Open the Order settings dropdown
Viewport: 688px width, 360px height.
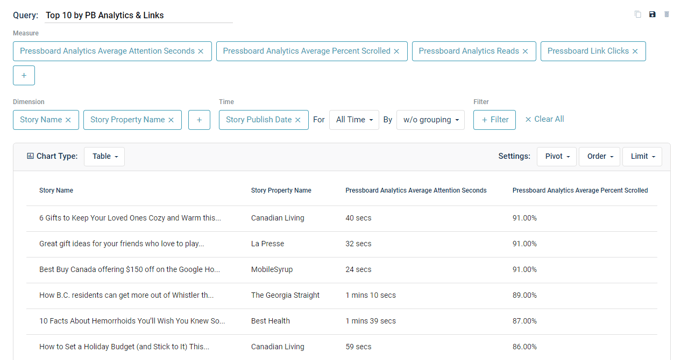point(600,156)
